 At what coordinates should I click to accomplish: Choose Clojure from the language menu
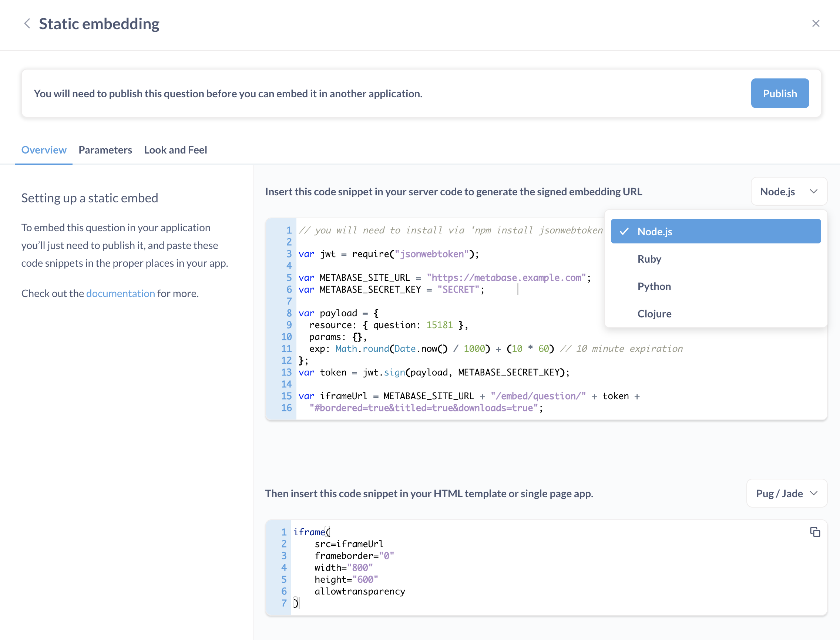coord(655,313)
